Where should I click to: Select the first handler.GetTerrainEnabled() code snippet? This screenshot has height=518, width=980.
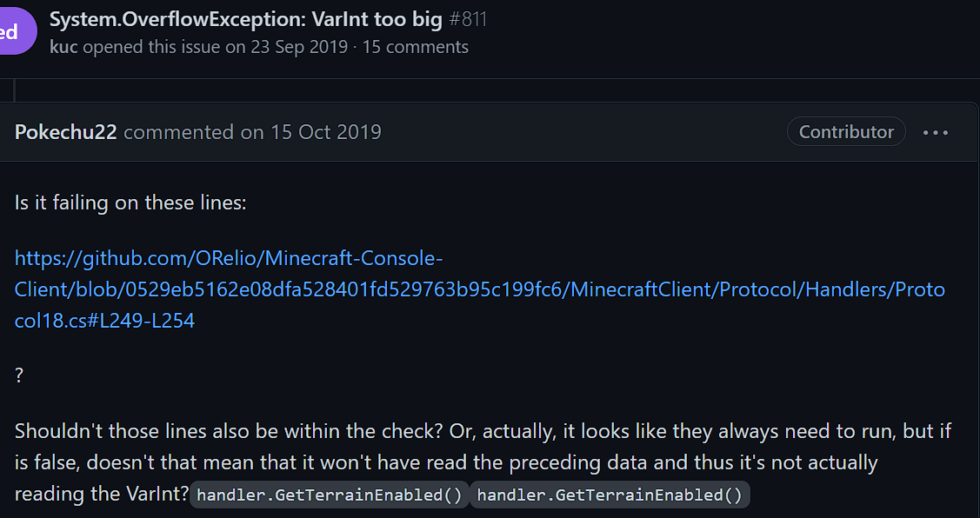(330, 495)
